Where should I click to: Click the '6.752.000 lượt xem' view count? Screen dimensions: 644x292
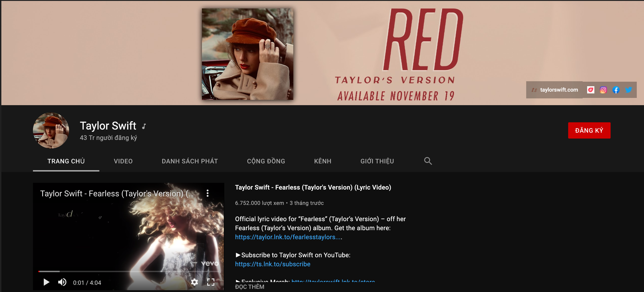click(260, 203)
